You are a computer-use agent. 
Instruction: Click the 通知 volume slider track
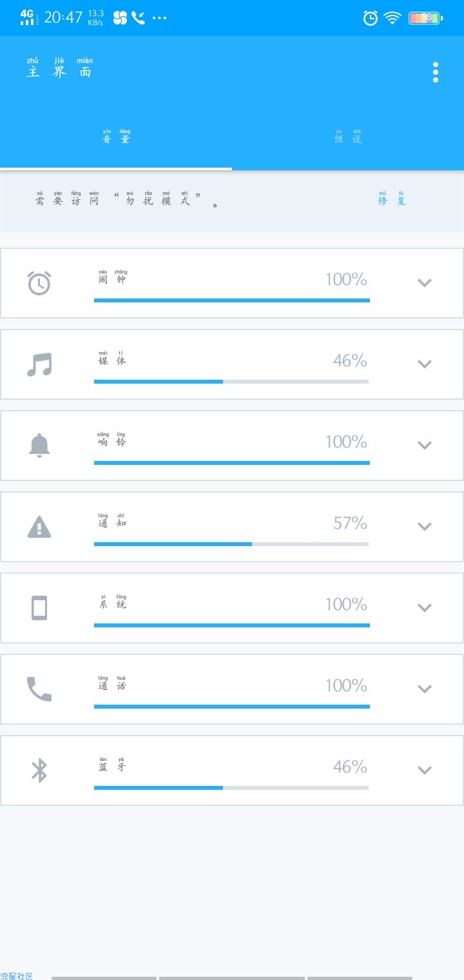pyautogui.click(x=231, y=544)
